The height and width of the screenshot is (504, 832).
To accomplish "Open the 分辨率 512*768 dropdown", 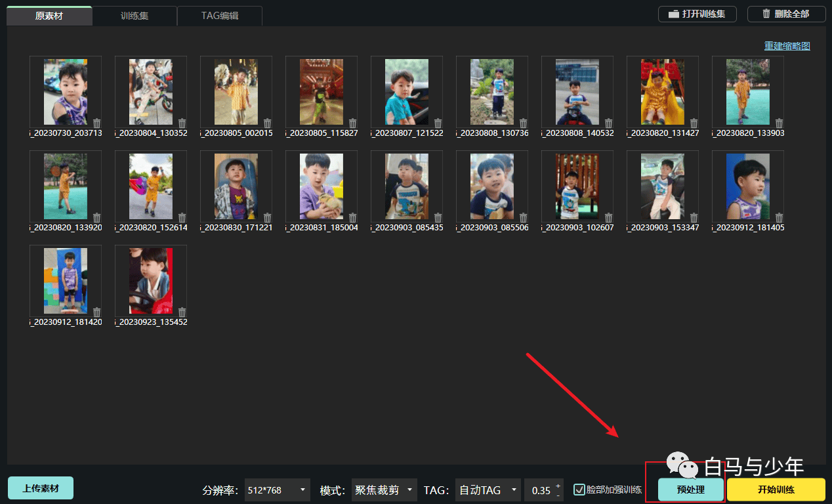I will click(278, 490).
